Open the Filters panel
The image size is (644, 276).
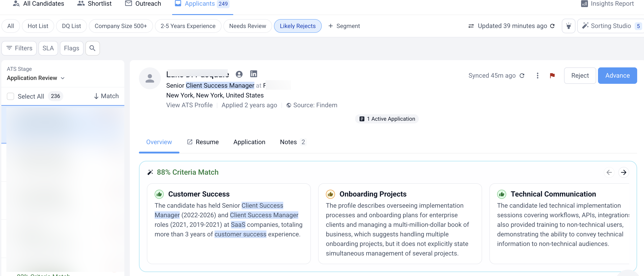coord(19,48)
